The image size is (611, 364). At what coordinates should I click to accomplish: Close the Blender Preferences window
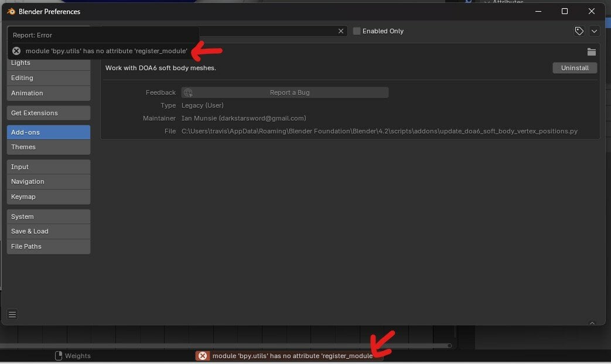[592, 11]
